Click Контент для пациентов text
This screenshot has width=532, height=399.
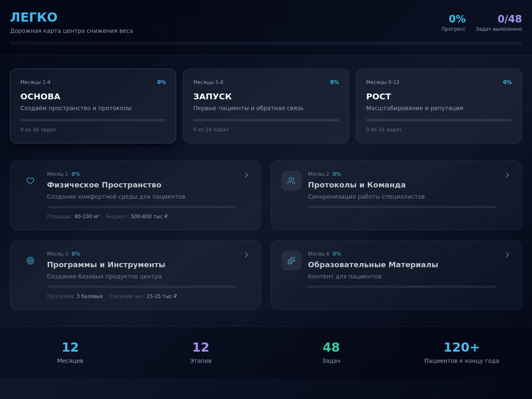coord(345,276)
